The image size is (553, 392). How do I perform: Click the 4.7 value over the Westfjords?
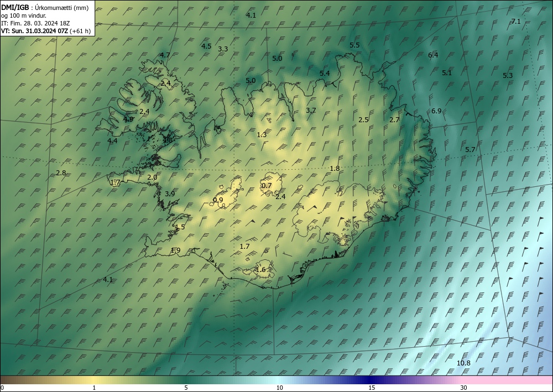[165, 55]
